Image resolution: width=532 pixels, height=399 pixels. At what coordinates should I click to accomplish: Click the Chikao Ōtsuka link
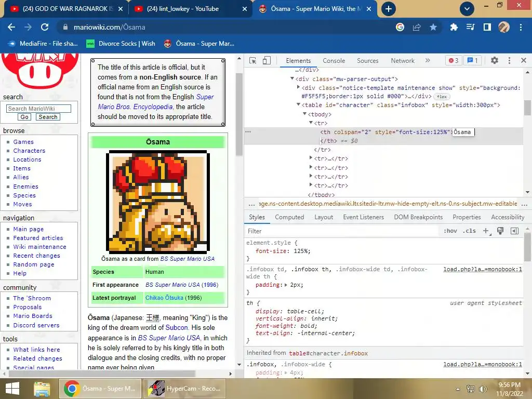tap(164, 298)
